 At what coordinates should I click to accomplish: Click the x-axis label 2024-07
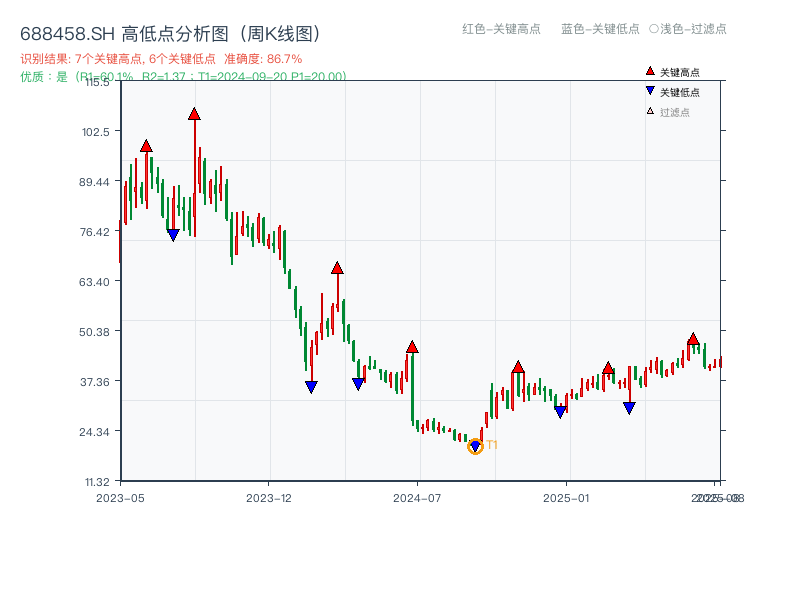pyautogui.click(x=417, y=498)
